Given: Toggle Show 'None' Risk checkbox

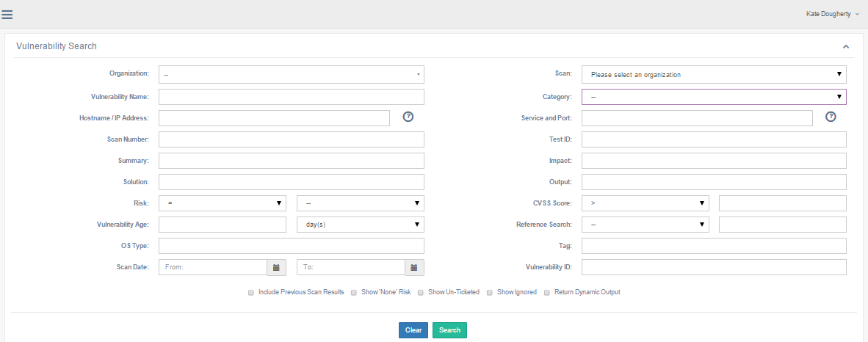Looking at the screenshot, I should click(x=354, y=292).
